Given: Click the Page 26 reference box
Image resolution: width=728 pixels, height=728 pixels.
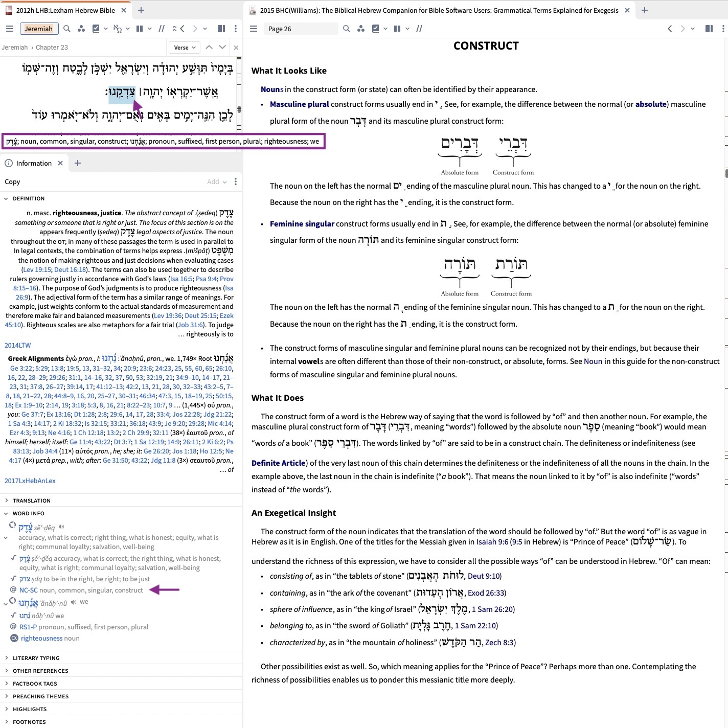Looking at the screenshot, I should click(x=301, y=29).
